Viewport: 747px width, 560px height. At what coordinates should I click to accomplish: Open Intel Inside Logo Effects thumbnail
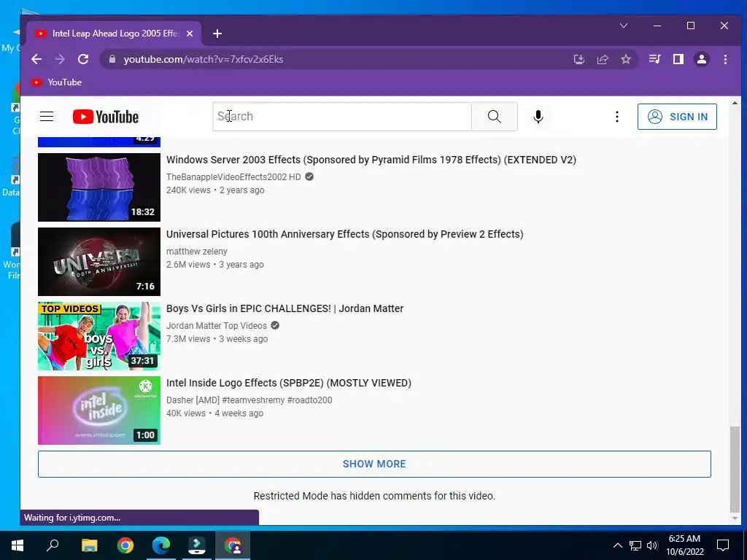99,410
